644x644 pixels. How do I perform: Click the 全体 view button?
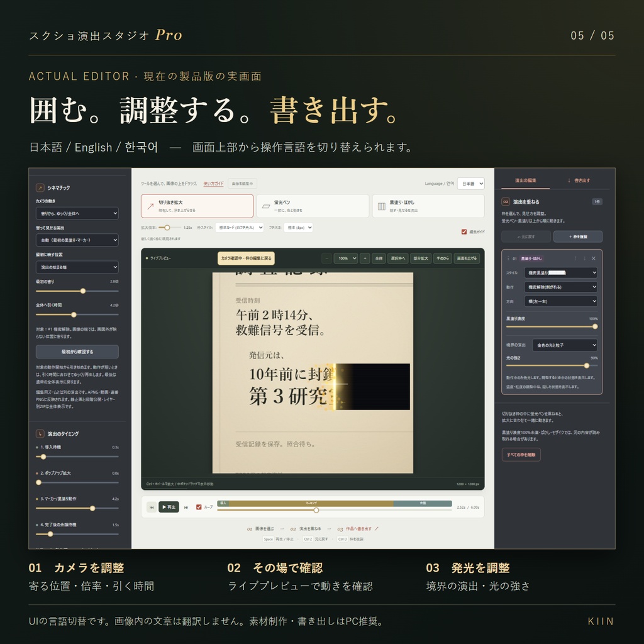[x=379, y=258]
